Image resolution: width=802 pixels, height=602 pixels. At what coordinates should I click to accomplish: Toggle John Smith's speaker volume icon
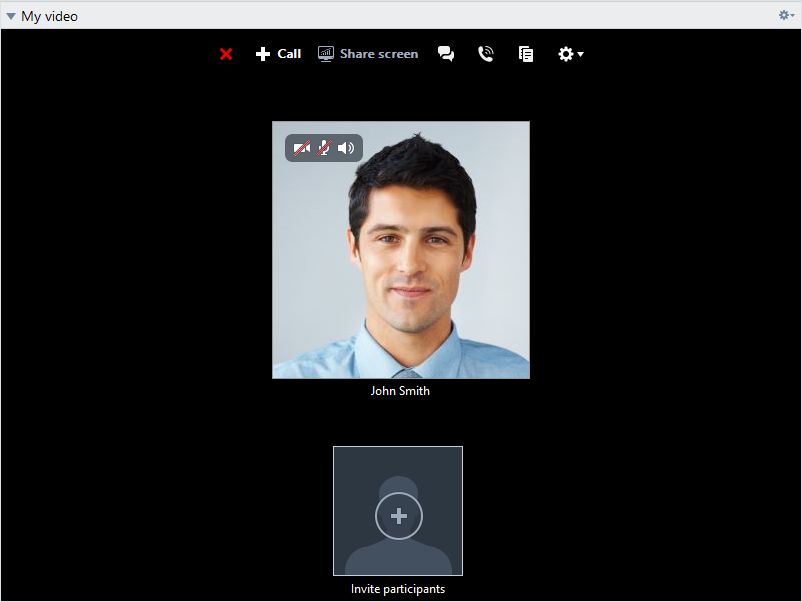point(346,148)
